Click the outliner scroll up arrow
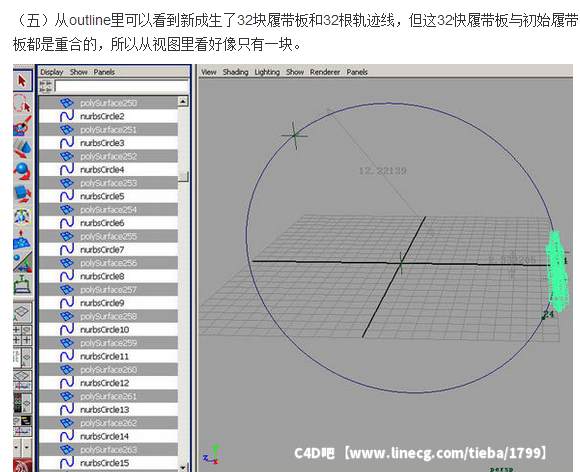The width and height of the screenshot is (580, 472). pyautogui.click(x=183, y=101)
